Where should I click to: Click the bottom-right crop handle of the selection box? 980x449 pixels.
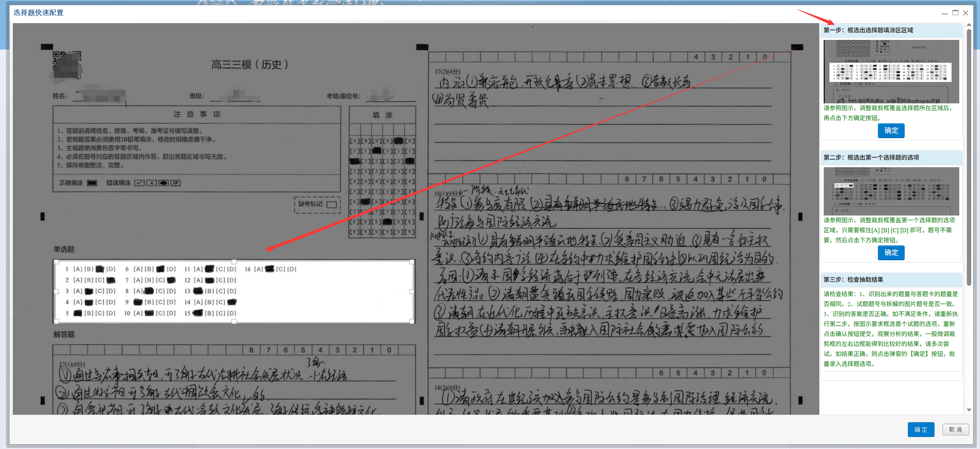coord(412,321)
